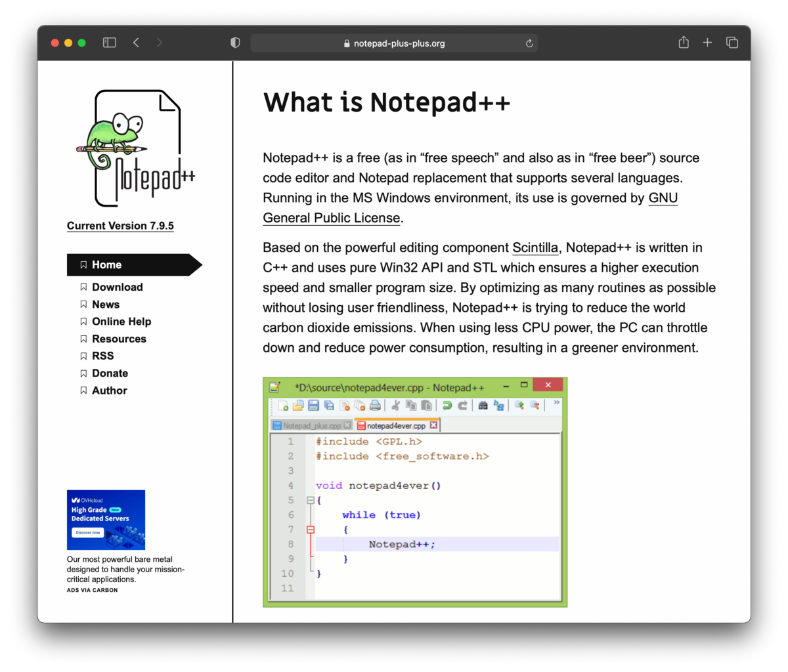The height and width of the screenshot is (672, 788).
Task: Open the News section
Action: [x=105, y=304]
